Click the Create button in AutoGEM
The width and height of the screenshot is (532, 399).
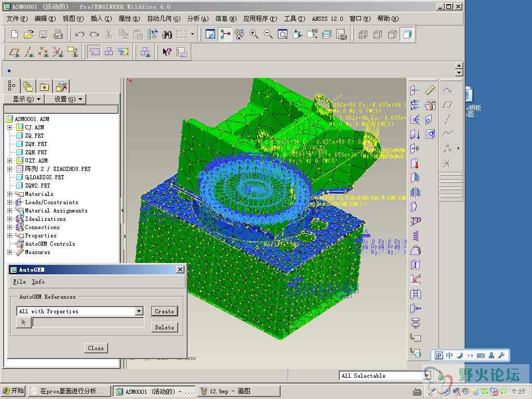pos(164,311)
